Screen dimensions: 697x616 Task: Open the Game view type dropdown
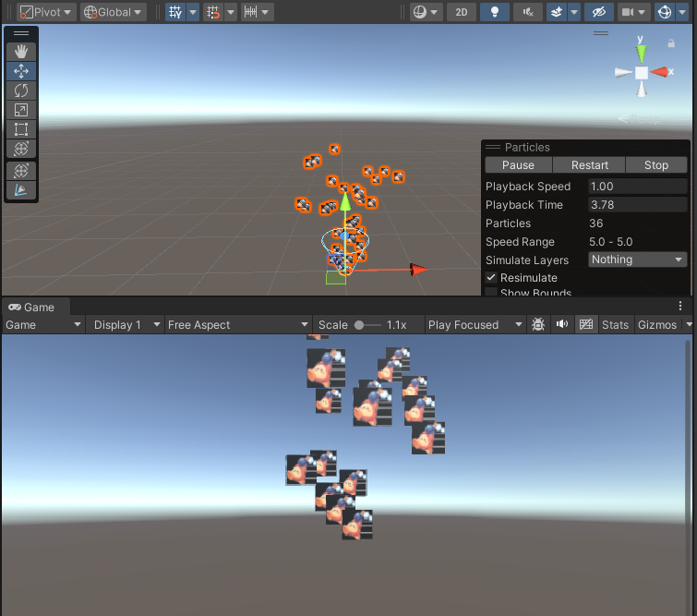[43, 325]
